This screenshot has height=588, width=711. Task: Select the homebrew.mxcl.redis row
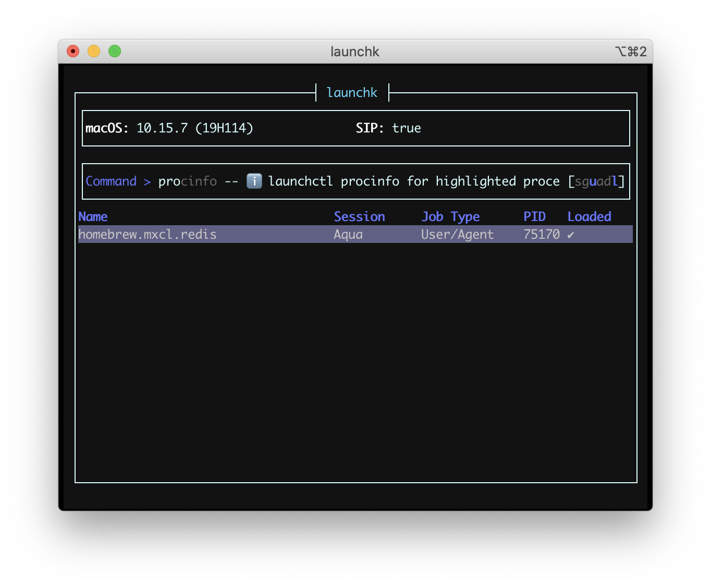(x=355, y=234)
